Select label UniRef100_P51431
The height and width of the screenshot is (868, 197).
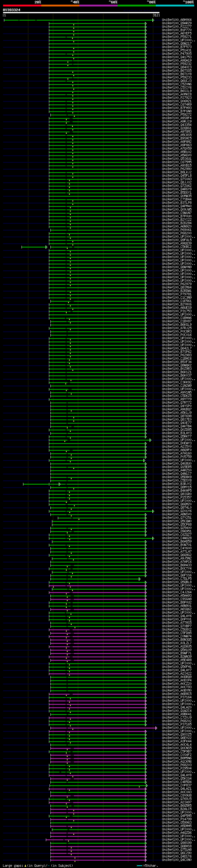[x=177, y=50]
